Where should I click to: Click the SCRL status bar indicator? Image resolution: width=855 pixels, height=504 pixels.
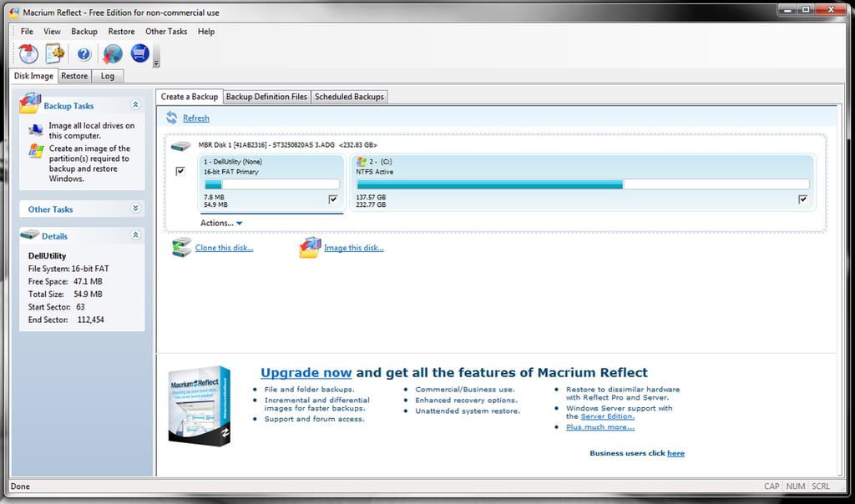tap(821, 486)
